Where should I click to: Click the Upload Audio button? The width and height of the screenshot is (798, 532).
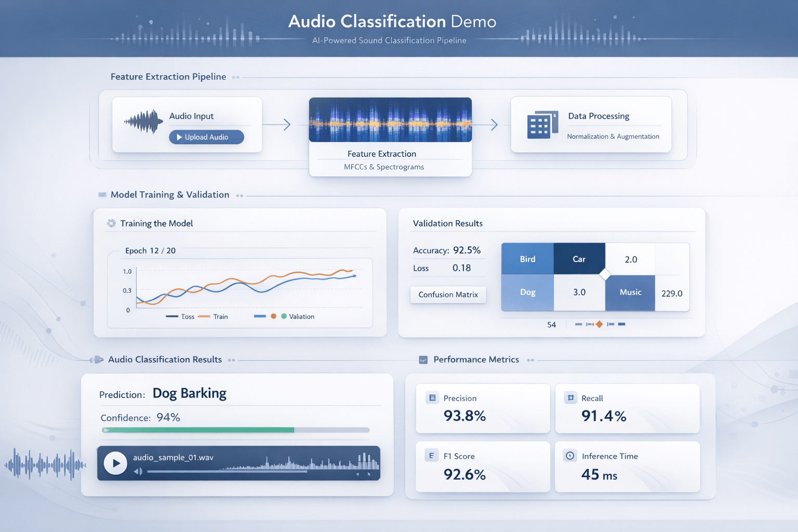point(206,137)
